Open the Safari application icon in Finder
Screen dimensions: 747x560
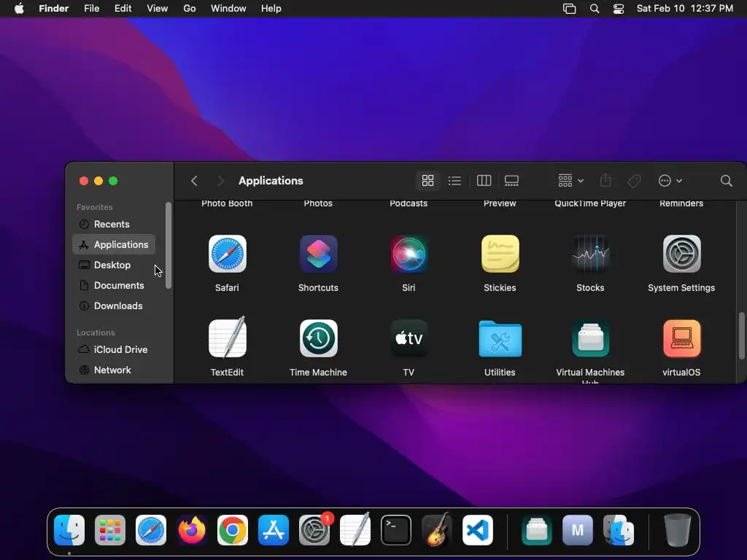[x=228, y=254]
